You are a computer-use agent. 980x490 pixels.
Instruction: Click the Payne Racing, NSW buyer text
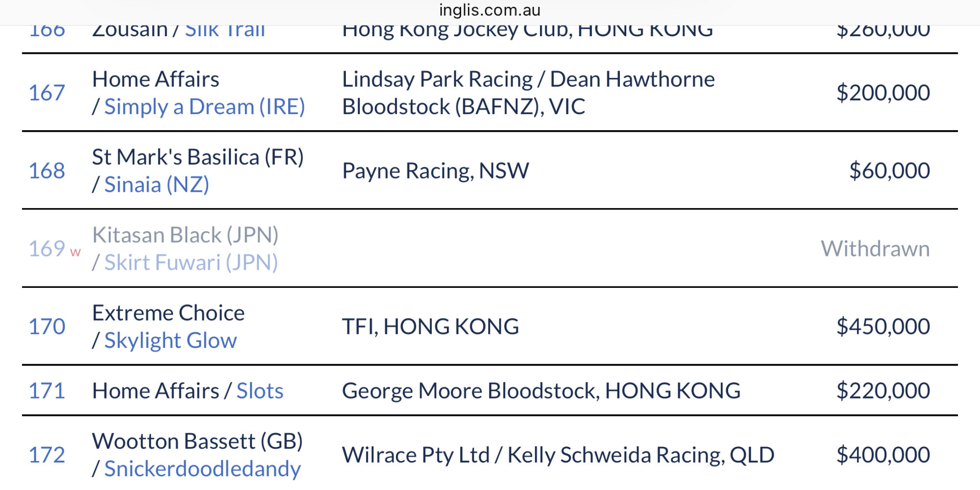[435, 171]
